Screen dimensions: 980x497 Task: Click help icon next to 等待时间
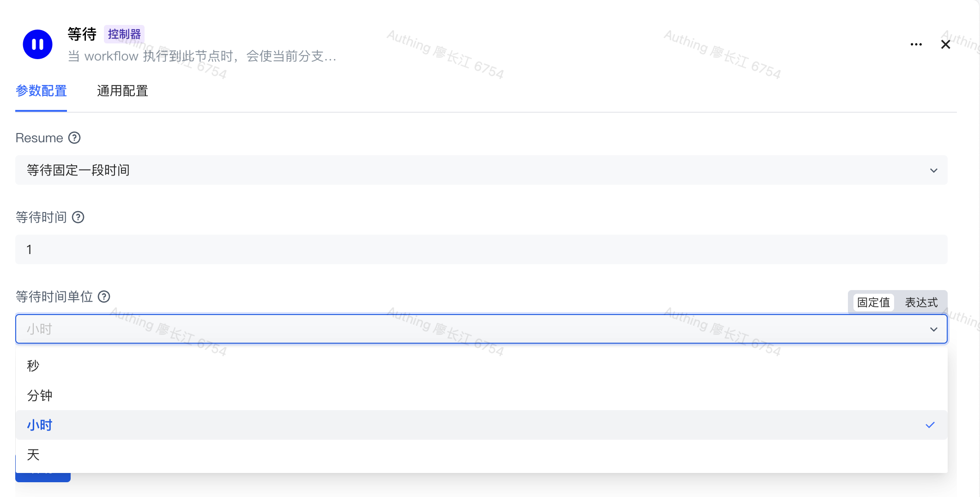coord(78,218)
